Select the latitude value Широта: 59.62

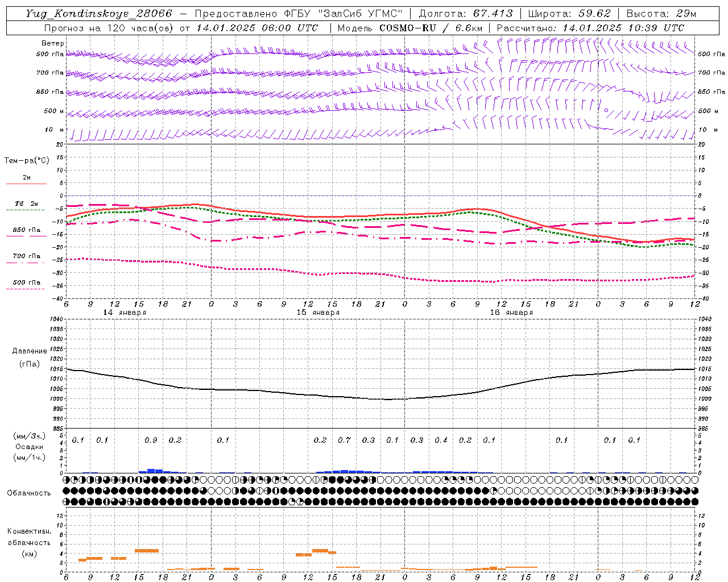click(x=569, y=14)
